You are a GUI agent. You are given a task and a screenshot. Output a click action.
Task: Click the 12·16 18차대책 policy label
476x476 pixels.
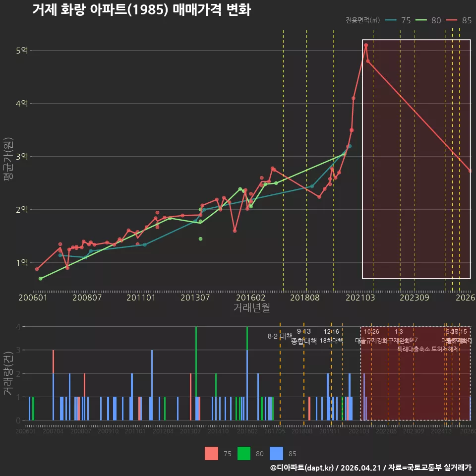(x=331, y=336)
